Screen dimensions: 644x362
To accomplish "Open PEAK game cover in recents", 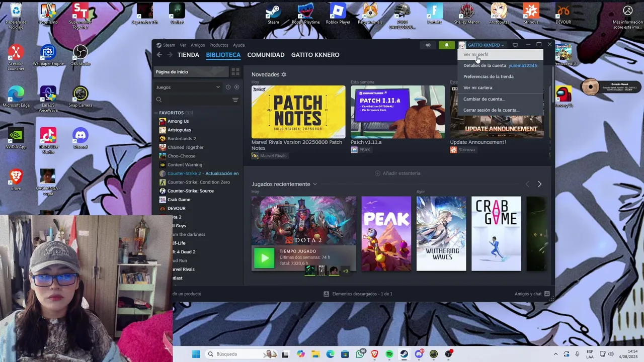I will pyautogui.click(x=386, y=234).
